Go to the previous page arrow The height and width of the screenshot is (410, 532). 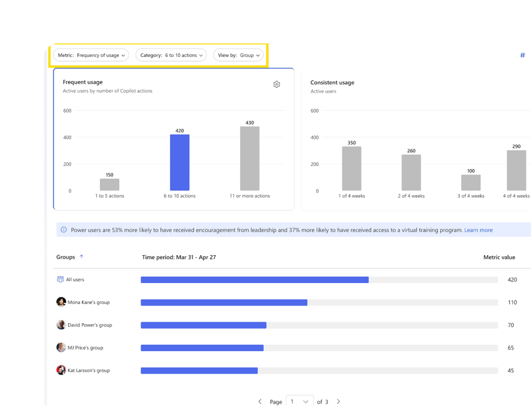click(x=260, y=401)
